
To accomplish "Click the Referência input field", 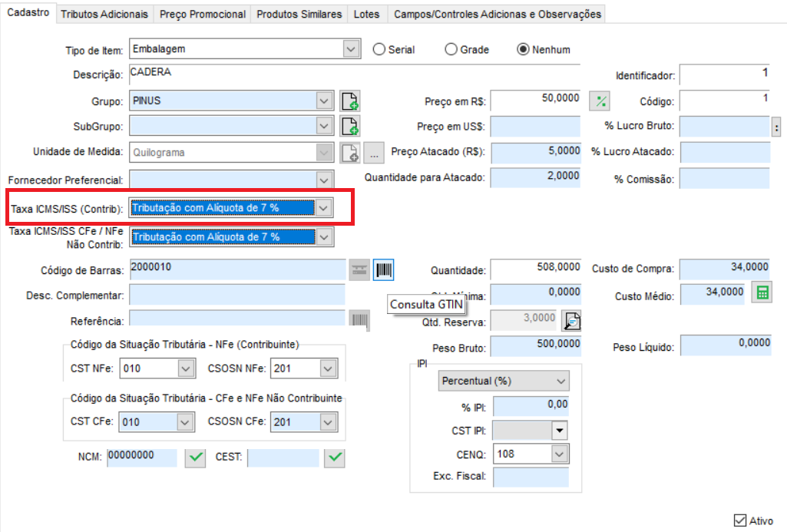I will pos(237,318).
